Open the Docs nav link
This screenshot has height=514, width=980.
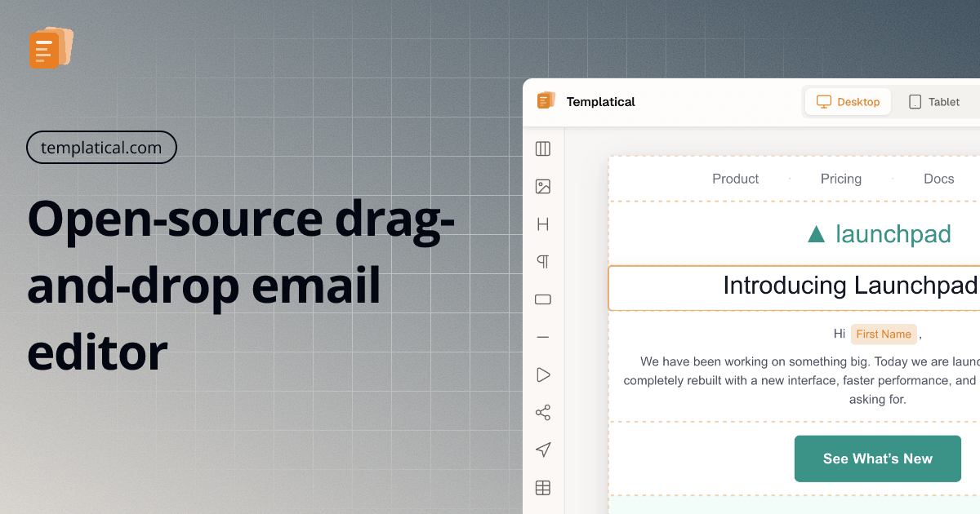point(938,179)
